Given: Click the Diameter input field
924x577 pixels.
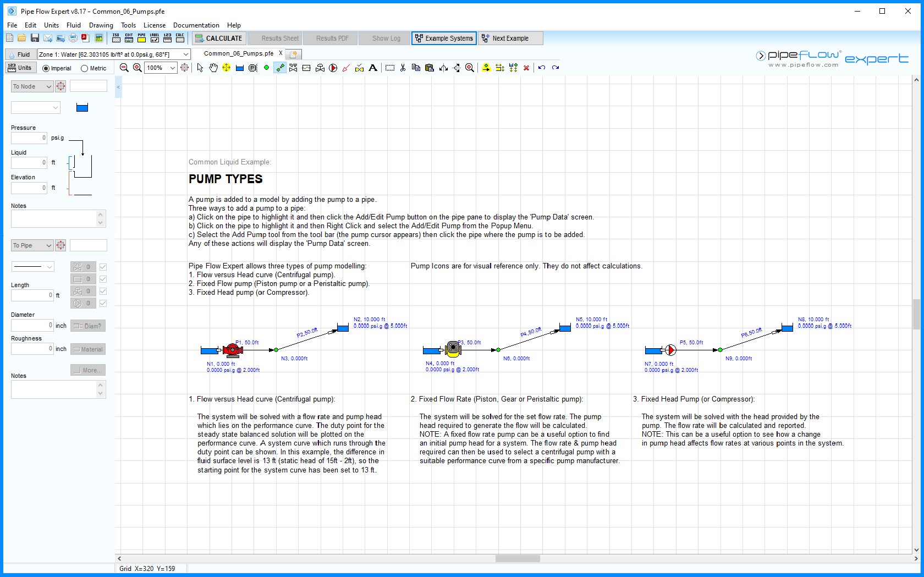Looking at the screenshot, I should pyautogui.click(x=32, y=325).
